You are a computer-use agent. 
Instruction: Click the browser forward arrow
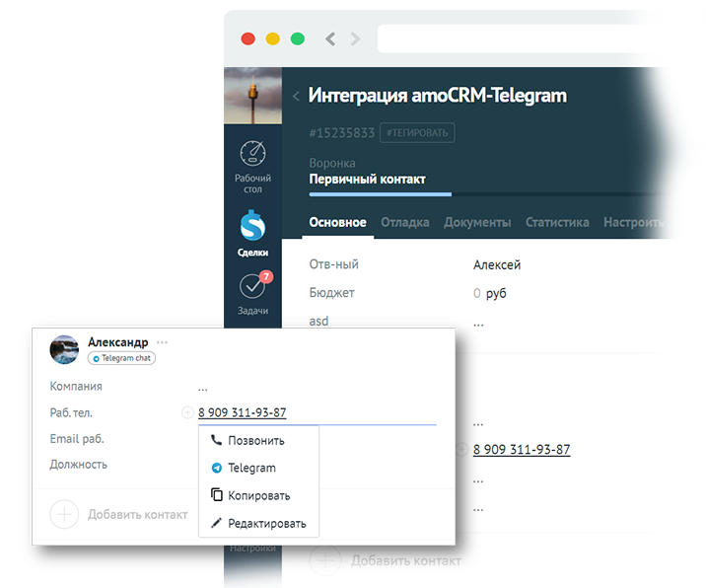(x=355, y=39)
